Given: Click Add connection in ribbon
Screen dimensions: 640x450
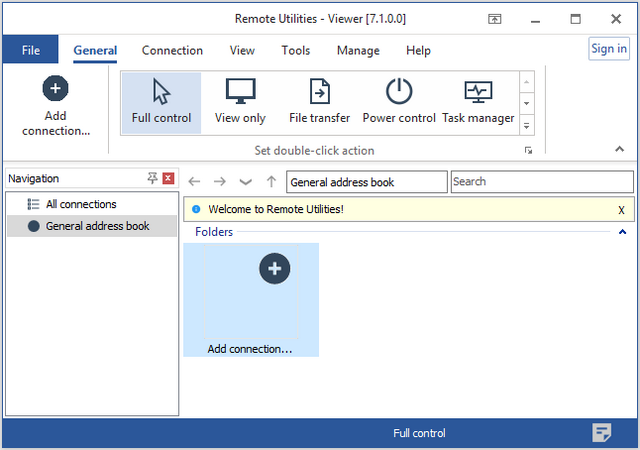Looking at the screenshot, I should 56,105.
